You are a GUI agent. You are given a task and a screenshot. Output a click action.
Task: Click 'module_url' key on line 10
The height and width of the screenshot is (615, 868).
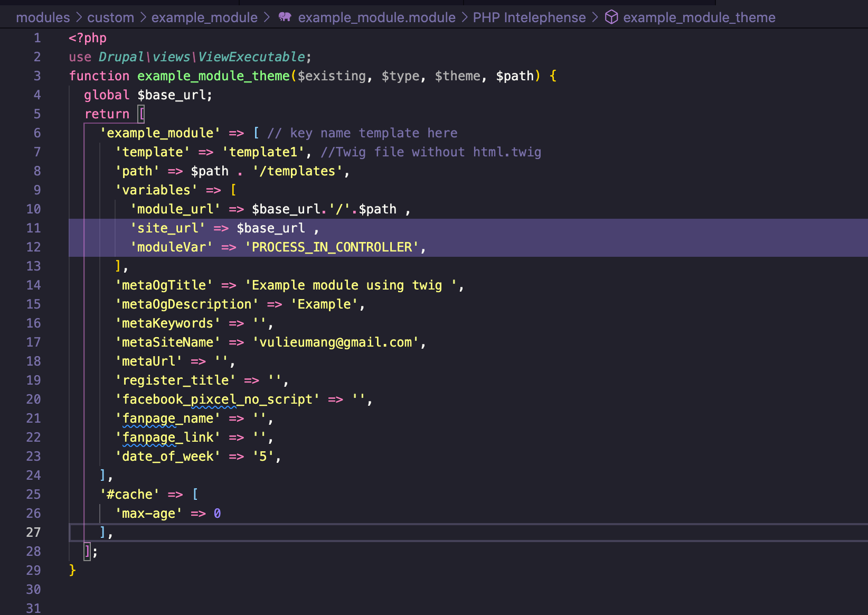(x=175, y=209)
